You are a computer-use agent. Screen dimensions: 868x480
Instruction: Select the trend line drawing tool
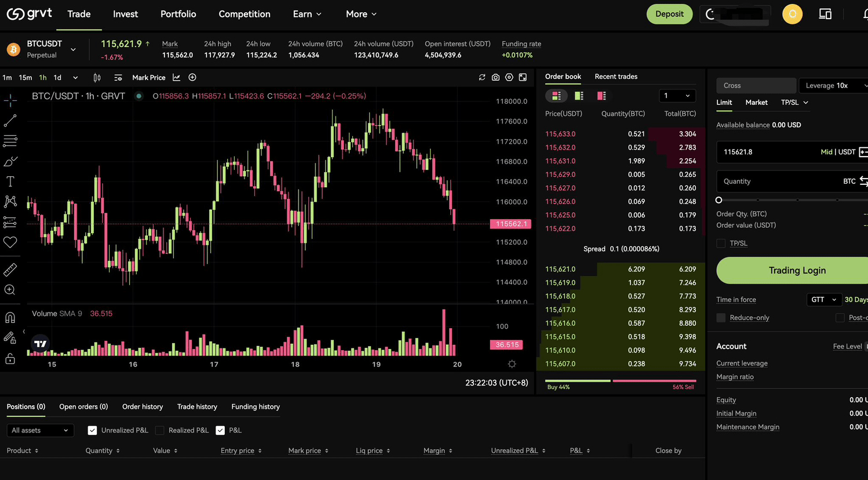click(10, 121)
